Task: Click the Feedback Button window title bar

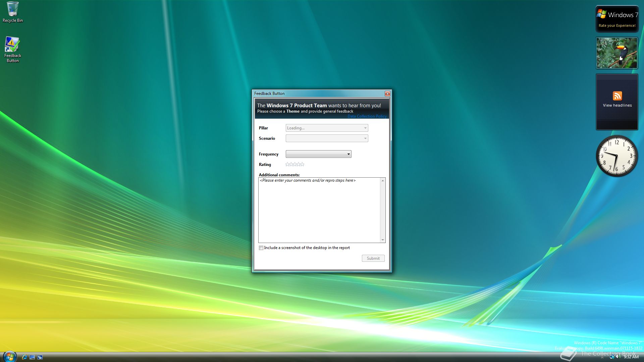Action: [319, 94]
